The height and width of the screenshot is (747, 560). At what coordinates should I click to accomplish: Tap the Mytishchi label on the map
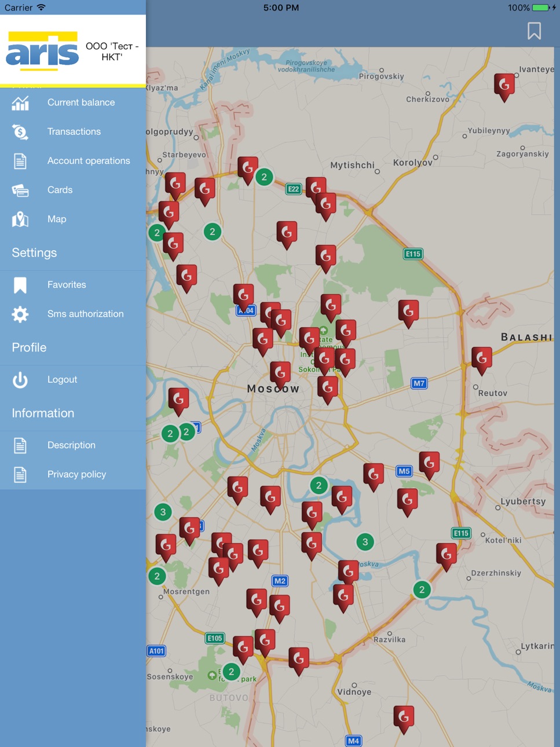click(x=353, y=165)
